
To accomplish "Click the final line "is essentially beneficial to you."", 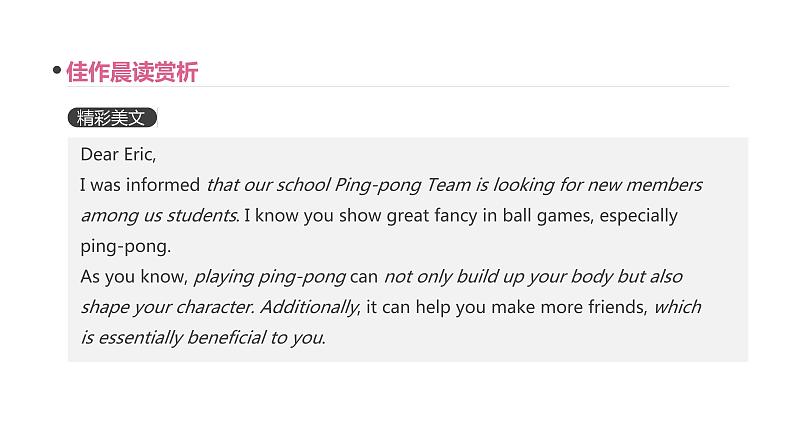I will point(203,337).
